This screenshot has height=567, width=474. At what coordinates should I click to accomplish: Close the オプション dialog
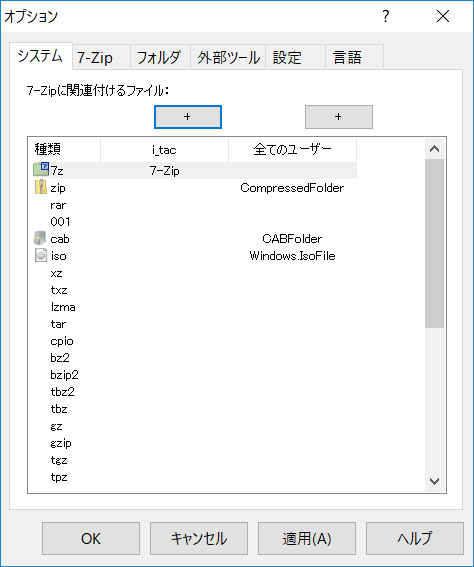tap(443, 16)
